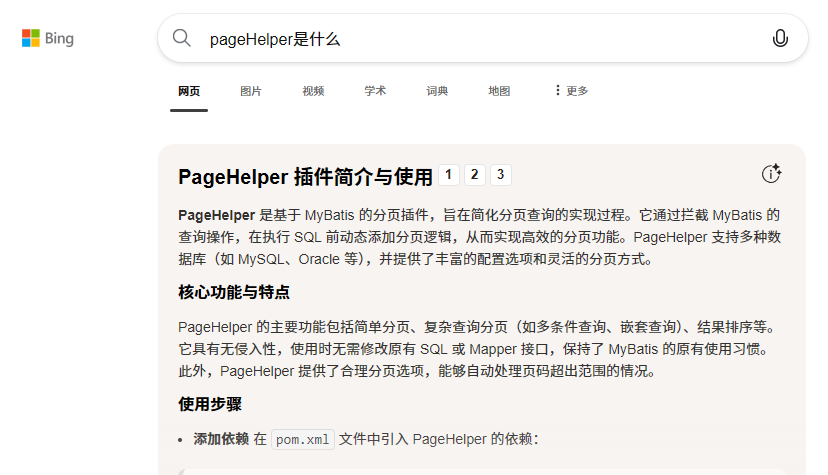The width and height of the screenshot is (828, 475).
Task: Open the 词典 tab
Action: click(437, 91)
